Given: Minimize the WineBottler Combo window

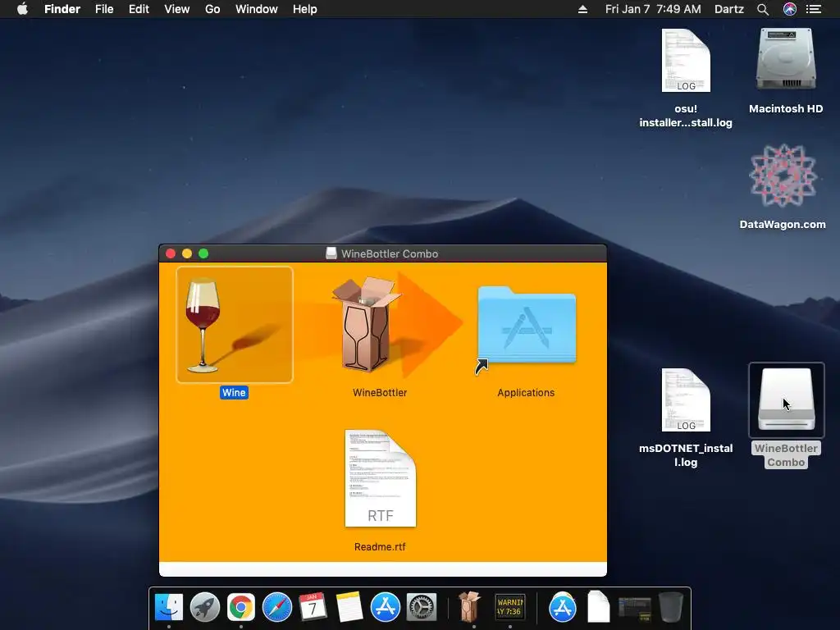Looking at the screenshot, I should coord(187,253).
